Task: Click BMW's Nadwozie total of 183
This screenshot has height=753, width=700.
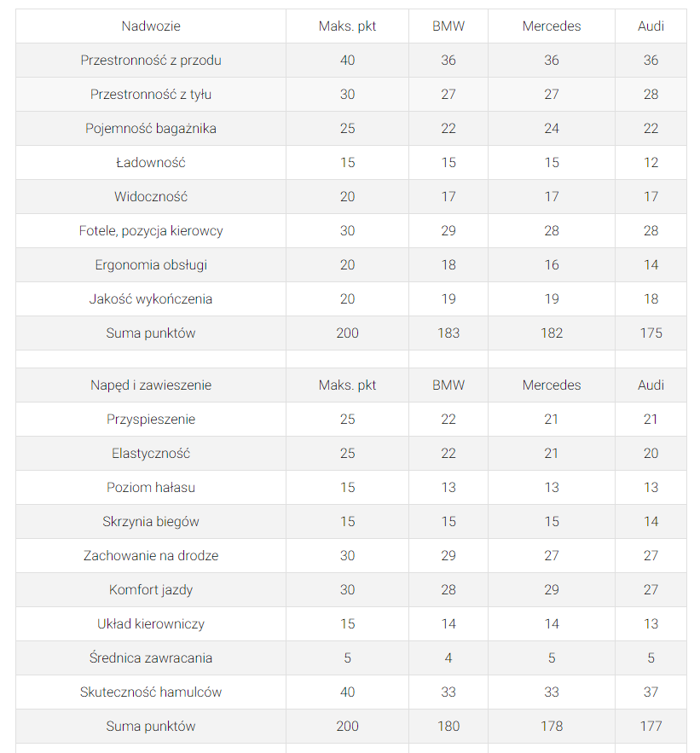Action: pos(448,333)
